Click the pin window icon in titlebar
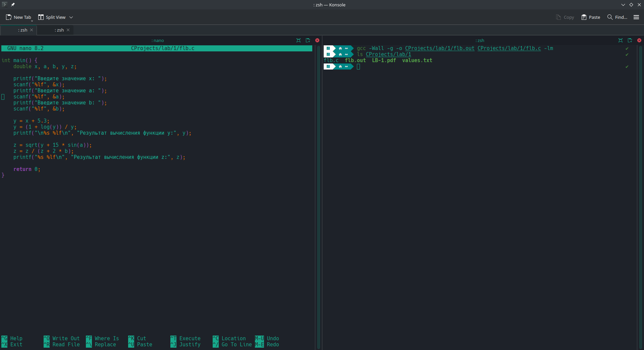The height and width of the screenshot is (350, 644). pos(13,5)
